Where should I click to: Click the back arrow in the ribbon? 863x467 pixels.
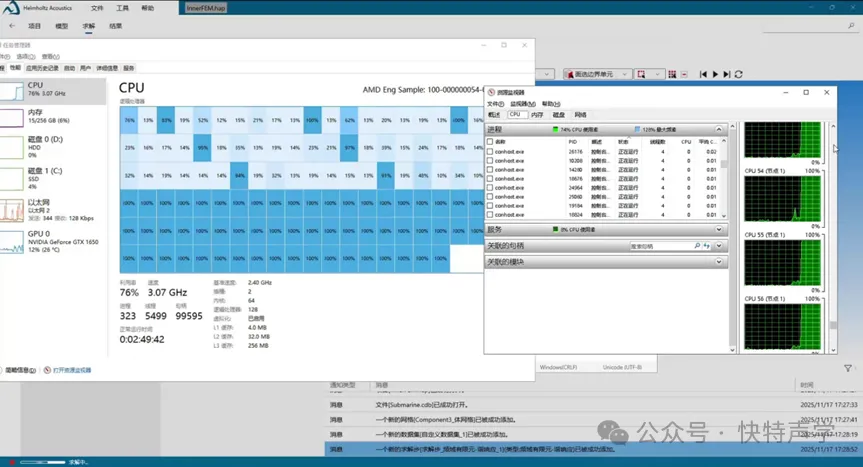coord(11,26)
